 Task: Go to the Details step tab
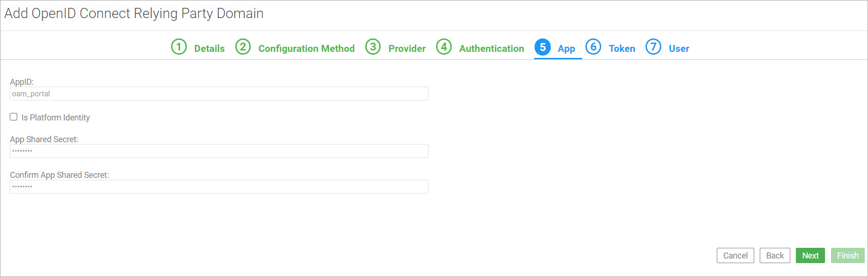[x=209, y=49]
